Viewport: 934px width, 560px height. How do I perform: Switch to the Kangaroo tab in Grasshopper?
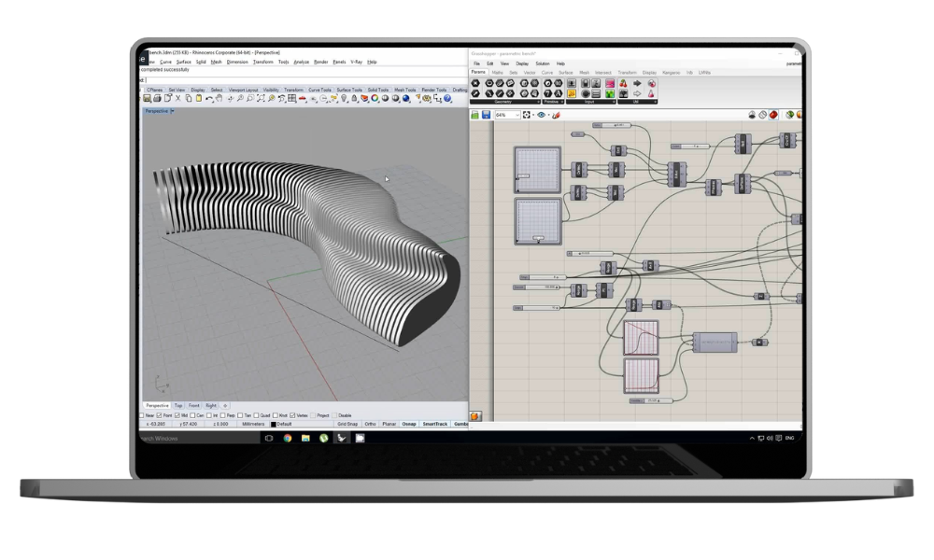point(672,72)
